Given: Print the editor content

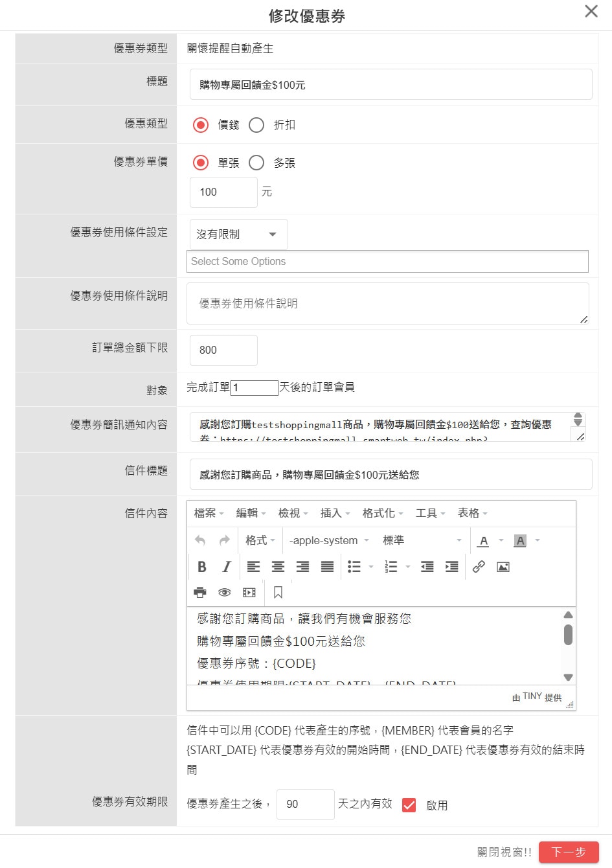Looking at the screenshot, I should click(200, 592).
